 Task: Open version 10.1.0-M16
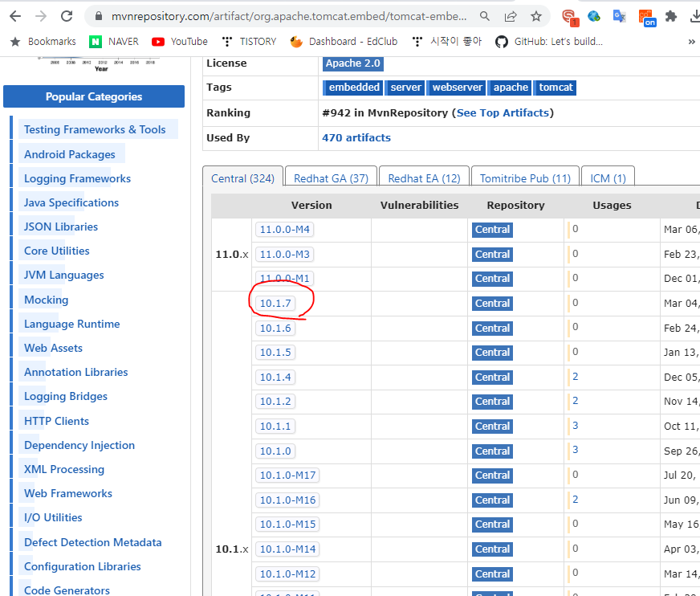287,500
